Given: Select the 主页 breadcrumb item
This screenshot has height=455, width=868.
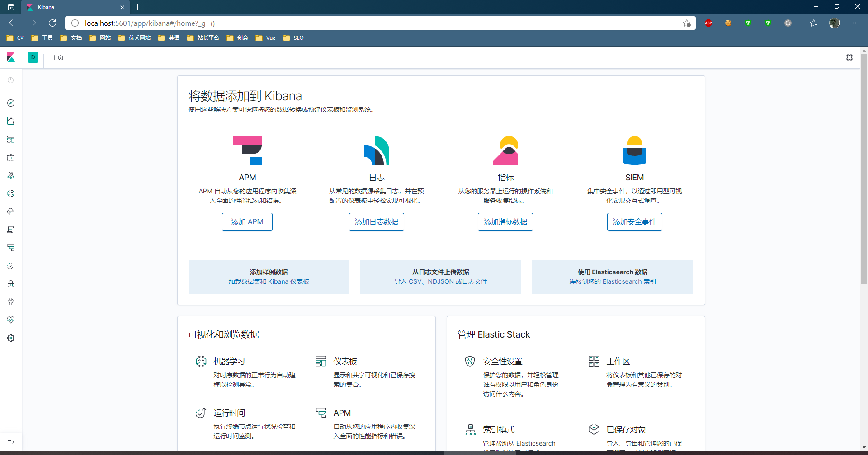Looking at the screenshot, I should (x=57, y=57).
